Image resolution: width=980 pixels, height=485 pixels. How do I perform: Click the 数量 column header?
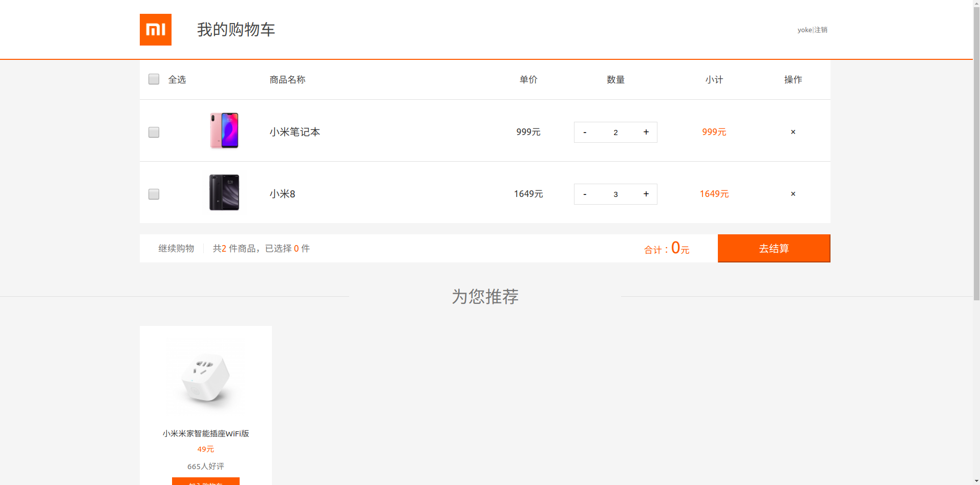[x=615, y=79]
